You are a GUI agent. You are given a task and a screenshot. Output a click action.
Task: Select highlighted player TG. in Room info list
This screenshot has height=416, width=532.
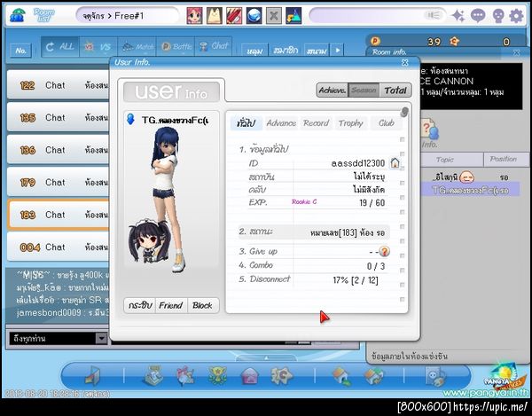(x=470, y=190)
